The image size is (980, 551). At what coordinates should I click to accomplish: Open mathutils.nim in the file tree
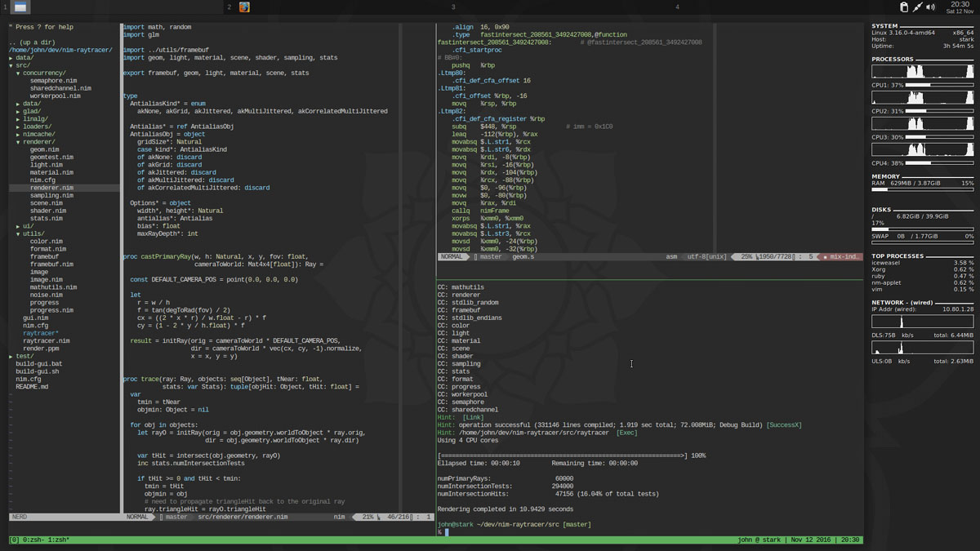click(x=53, y=287)
